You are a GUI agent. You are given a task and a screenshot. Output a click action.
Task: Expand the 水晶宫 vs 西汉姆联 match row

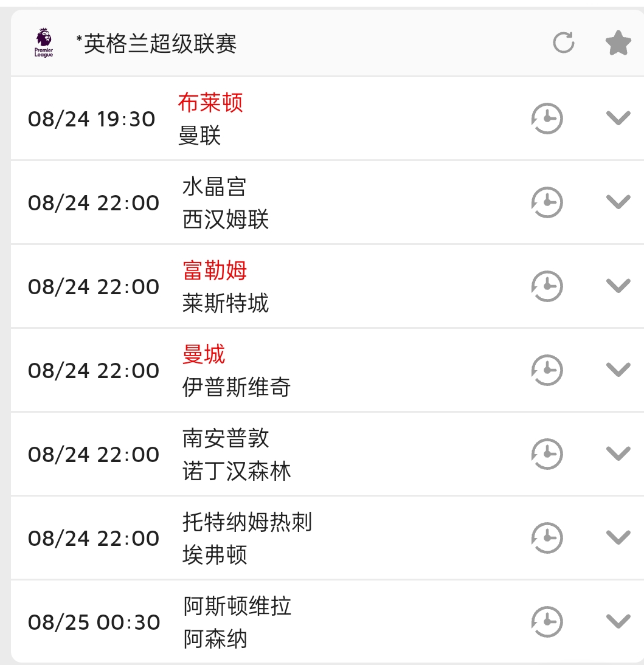pyautogui.click(x=618, y=202)
